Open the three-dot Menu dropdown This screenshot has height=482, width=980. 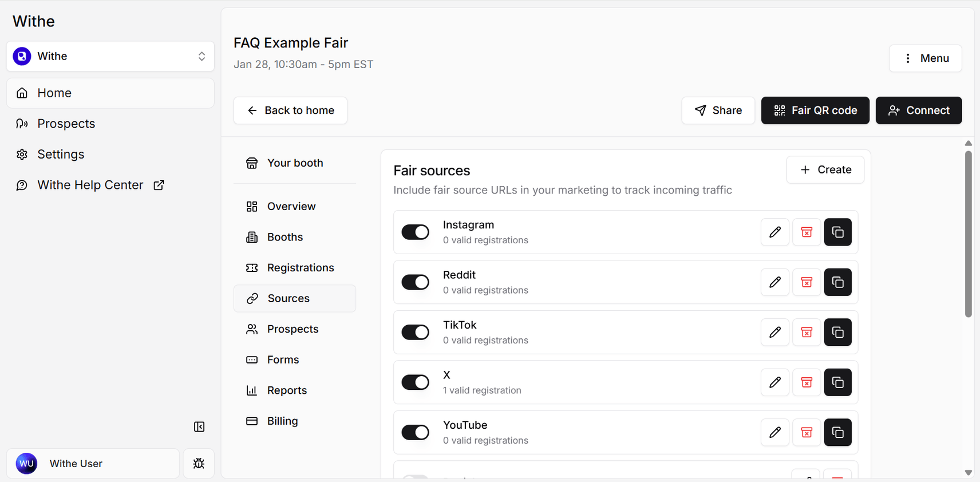(926, 58)
